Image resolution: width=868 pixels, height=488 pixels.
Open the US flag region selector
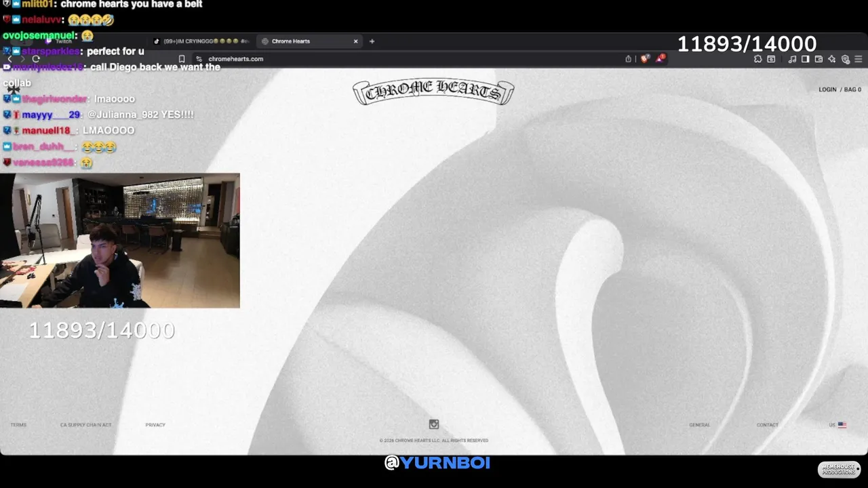click(x=837, y=425)
